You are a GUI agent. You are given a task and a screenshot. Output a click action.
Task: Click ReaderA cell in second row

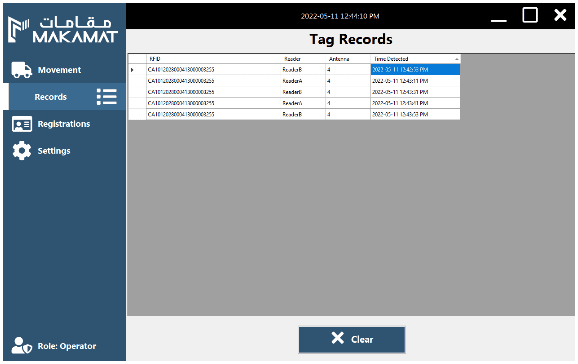tap(303, 81)
